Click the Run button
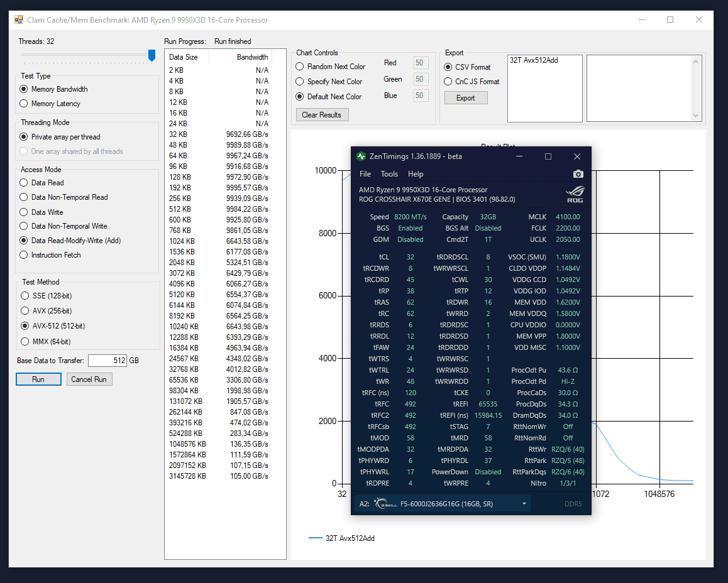Screen dimensions: 728x583 38,379
